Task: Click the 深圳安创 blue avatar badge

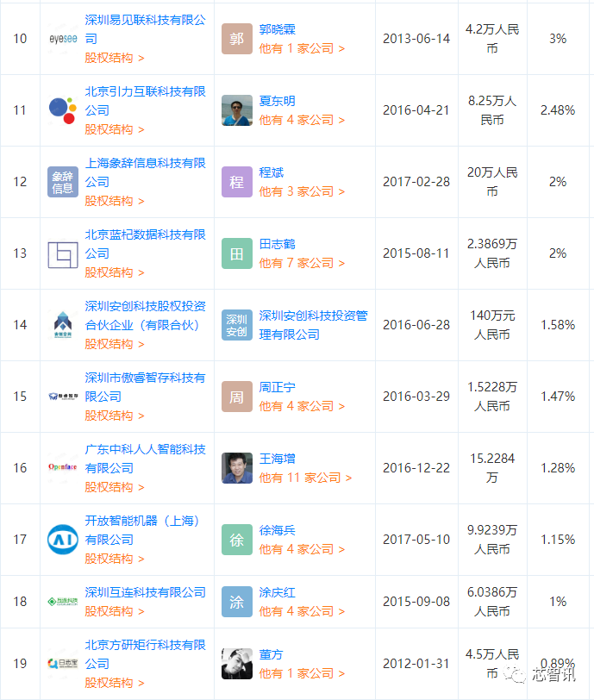Action: tap(237, 325)
